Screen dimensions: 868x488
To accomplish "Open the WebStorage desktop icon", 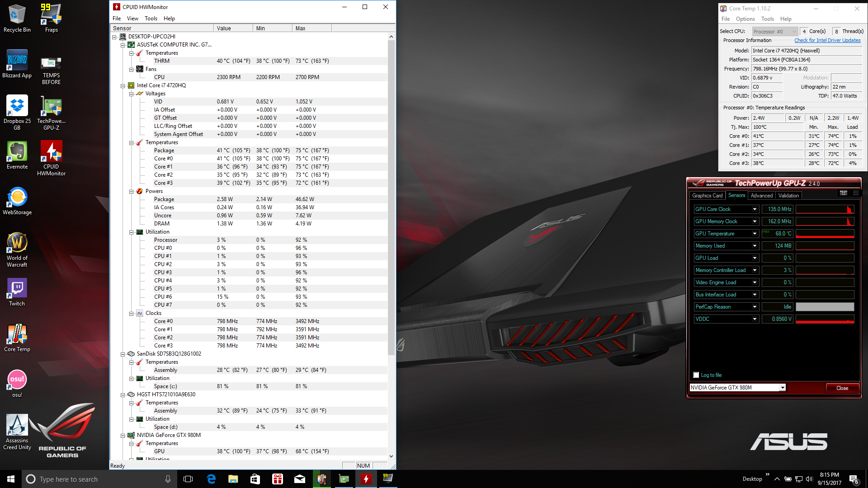I will coord(17,201).
